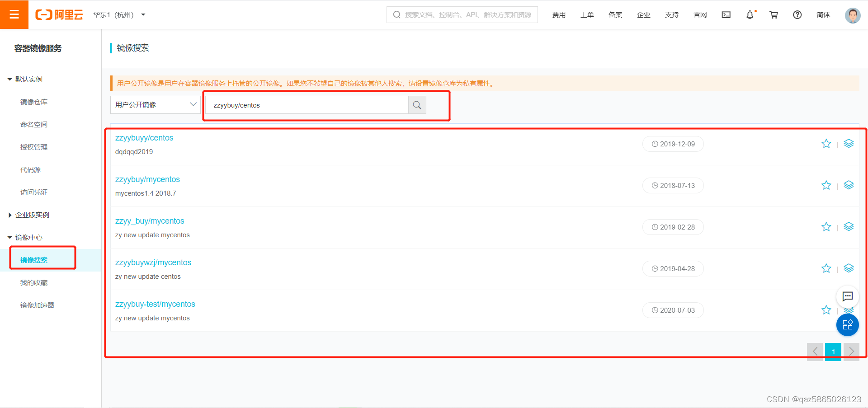Open the shopping cart
This screenshot has height=408, width=868.
[774, 15]
